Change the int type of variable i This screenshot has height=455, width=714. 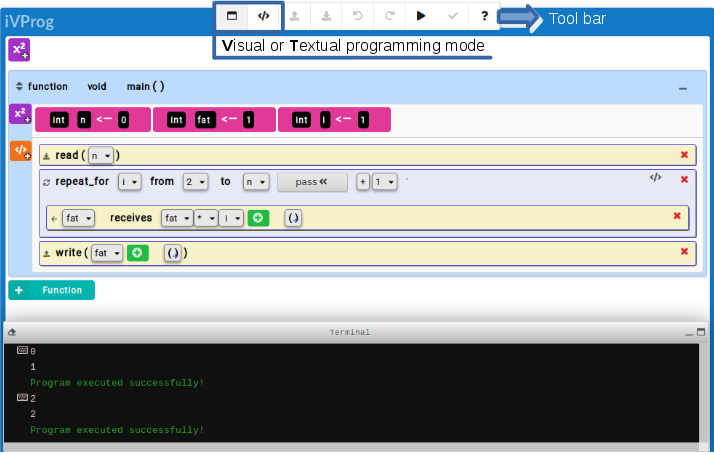301,120
